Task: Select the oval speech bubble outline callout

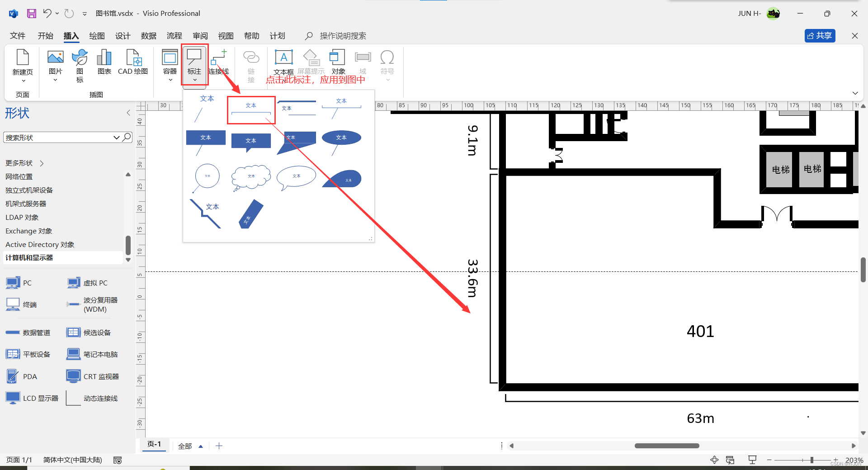Action: point(296,177)
